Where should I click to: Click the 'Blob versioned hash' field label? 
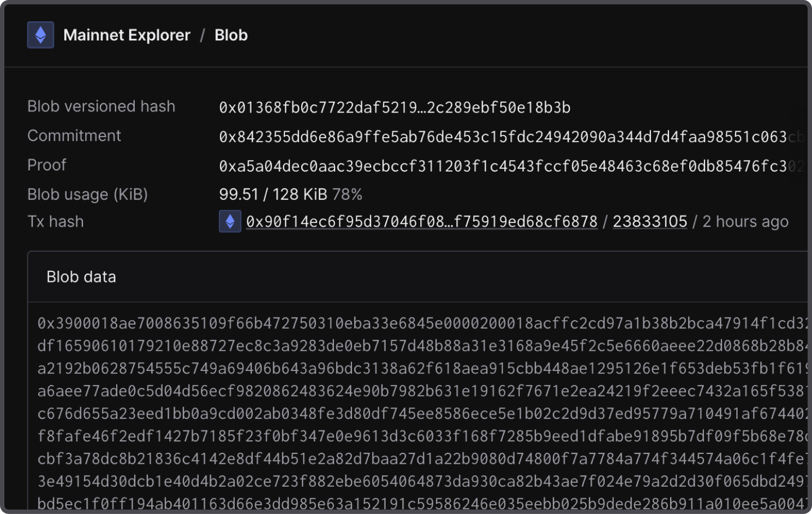[101, 107]
